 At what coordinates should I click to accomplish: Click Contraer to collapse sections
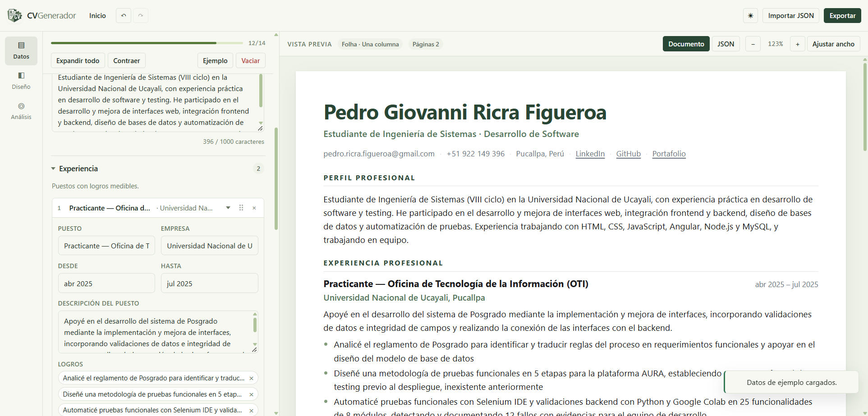click(x=126, y=60)
